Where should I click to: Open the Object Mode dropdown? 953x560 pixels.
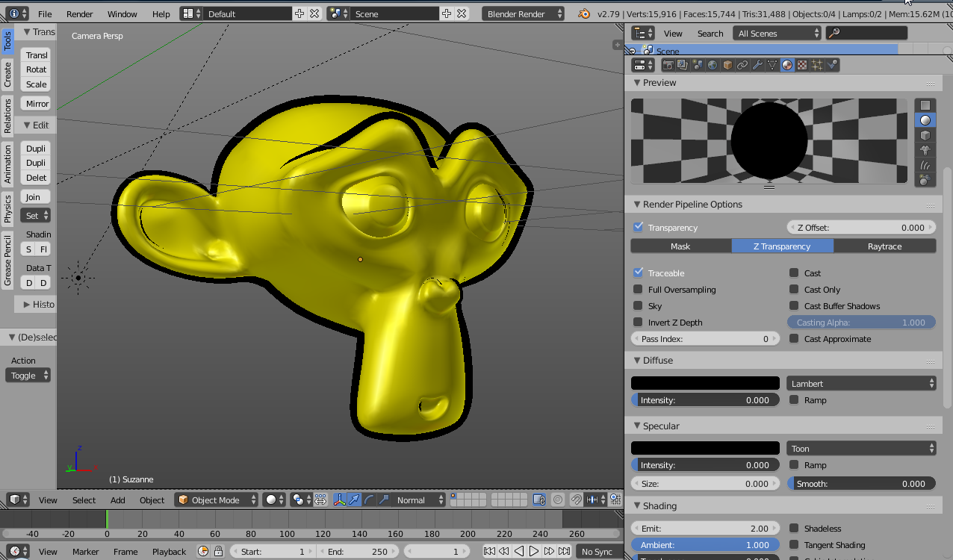[x=217, y=500]
